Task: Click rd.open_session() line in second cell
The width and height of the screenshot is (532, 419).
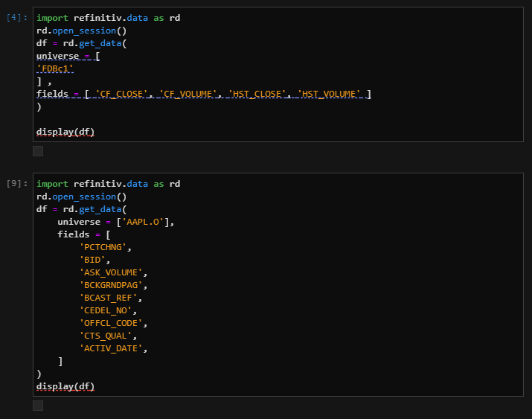Action: coord(81,196)
